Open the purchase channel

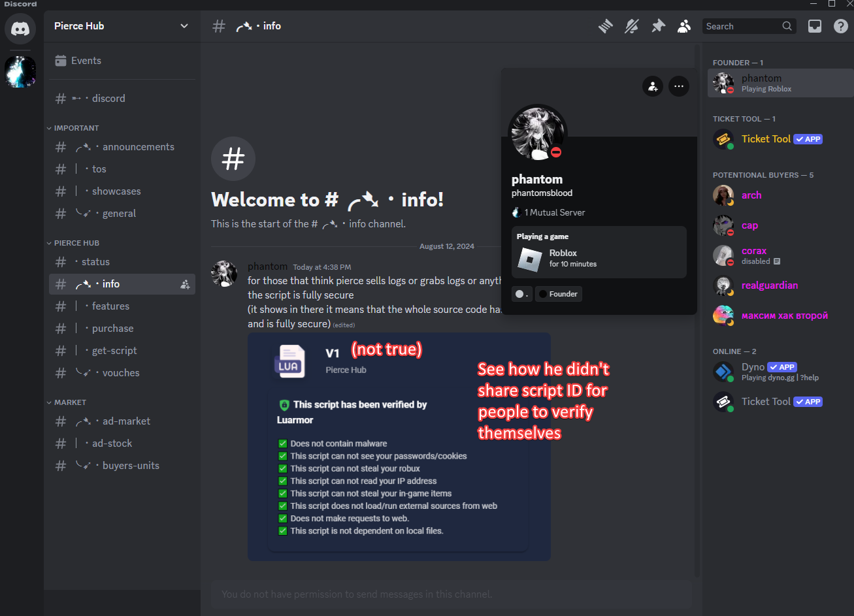click(122, 329)
